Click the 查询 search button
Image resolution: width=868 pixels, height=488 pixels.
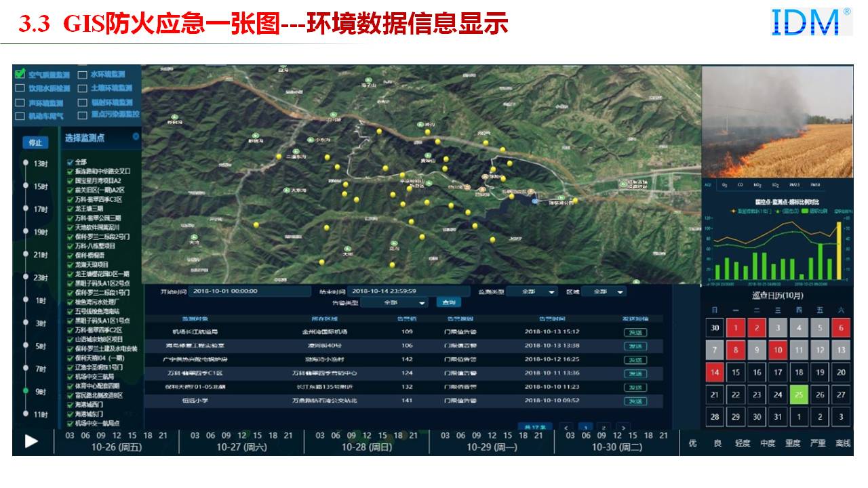pos(448,302)
